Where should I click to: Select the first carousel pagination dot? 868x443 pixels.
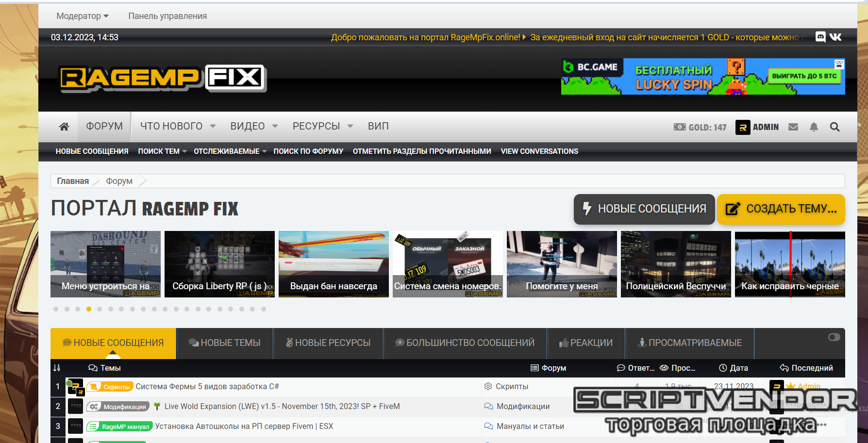56,309
